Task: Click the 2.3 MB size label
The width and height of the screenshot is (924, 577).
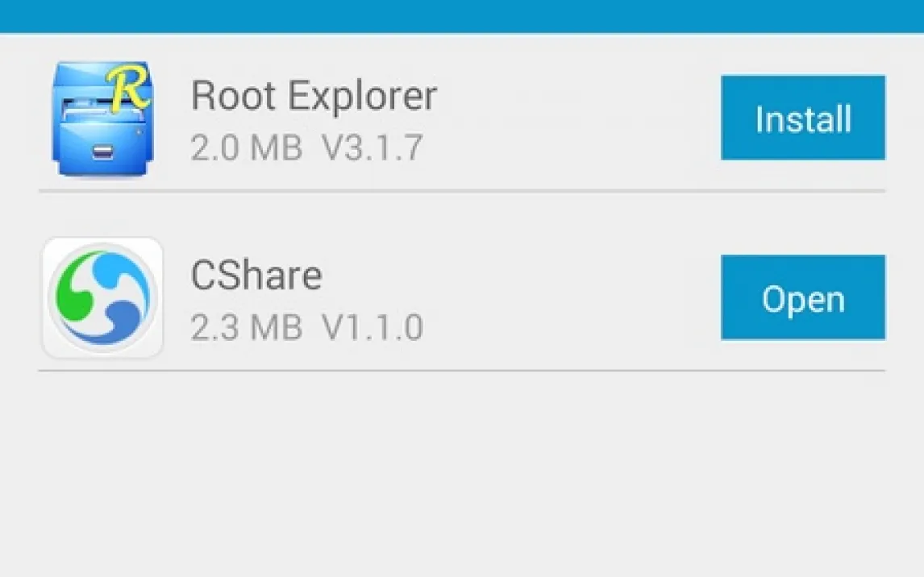Action: tap(247, 327)
